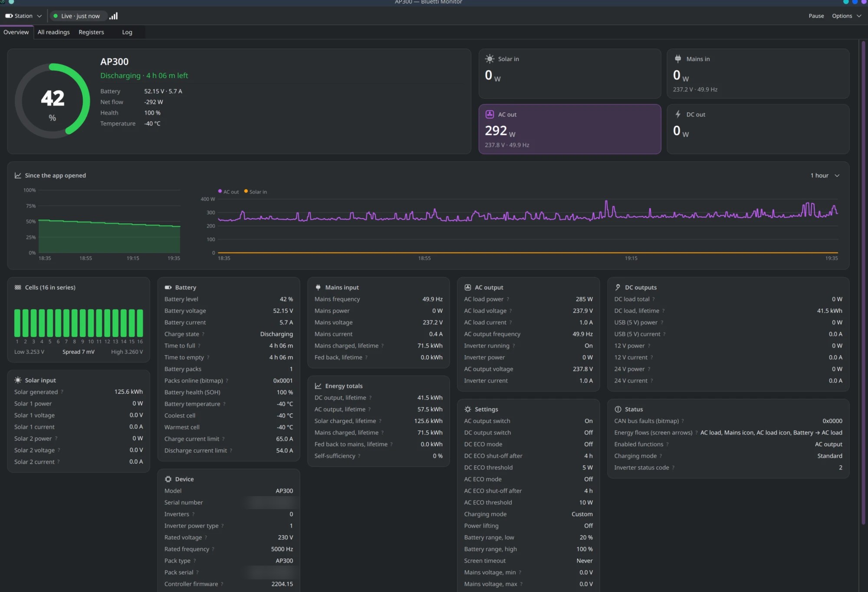Click the AC output switch On value

pos(589,421)
